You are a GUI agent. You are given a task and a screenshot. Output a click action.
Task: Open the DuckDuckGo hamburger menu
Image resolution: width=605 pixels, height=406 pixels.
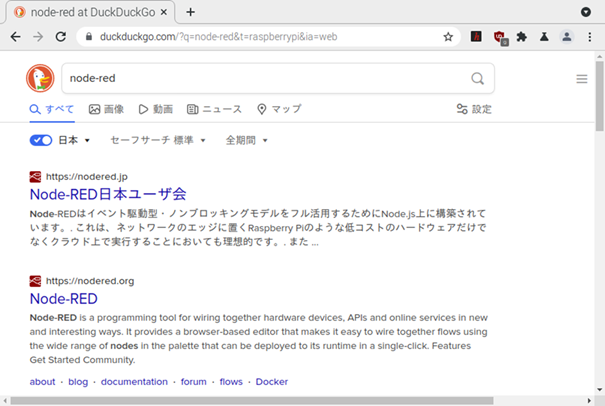pyautogui.click(x=581, y=79)
